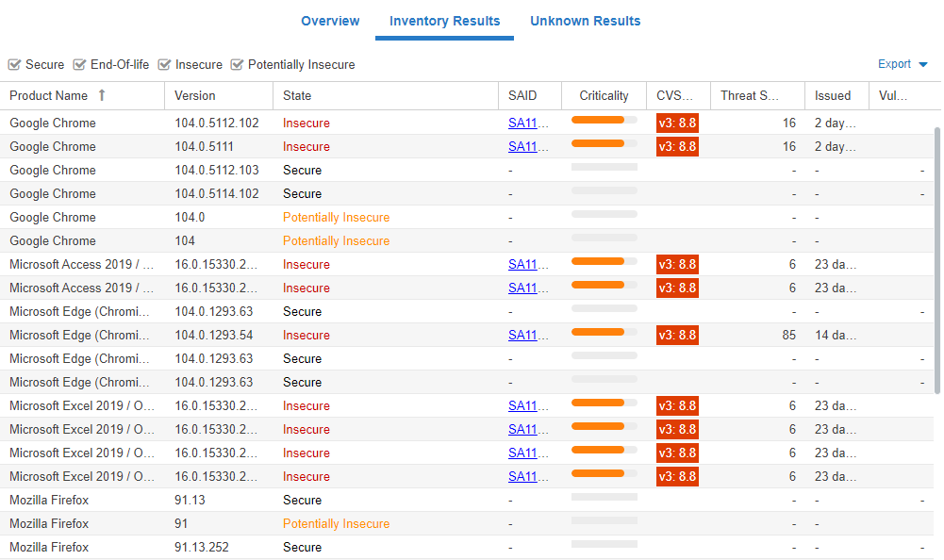
Task: Click the sort arrow beside Product Name
Action: (x=102, y=95)
